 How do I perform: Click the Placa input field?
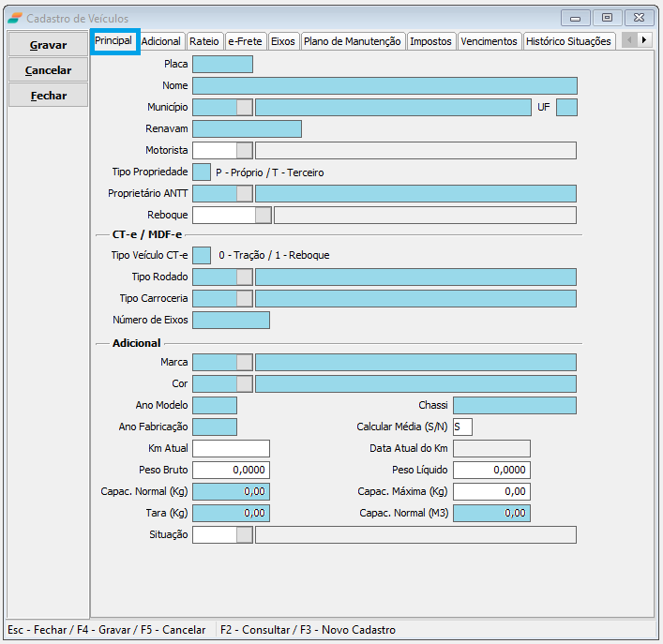[222, 64]
